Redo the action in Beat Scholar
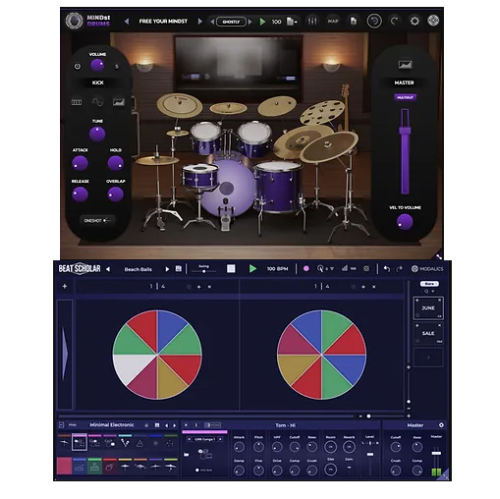The width and height of the screenshot is (500, 499). [399, 269]
